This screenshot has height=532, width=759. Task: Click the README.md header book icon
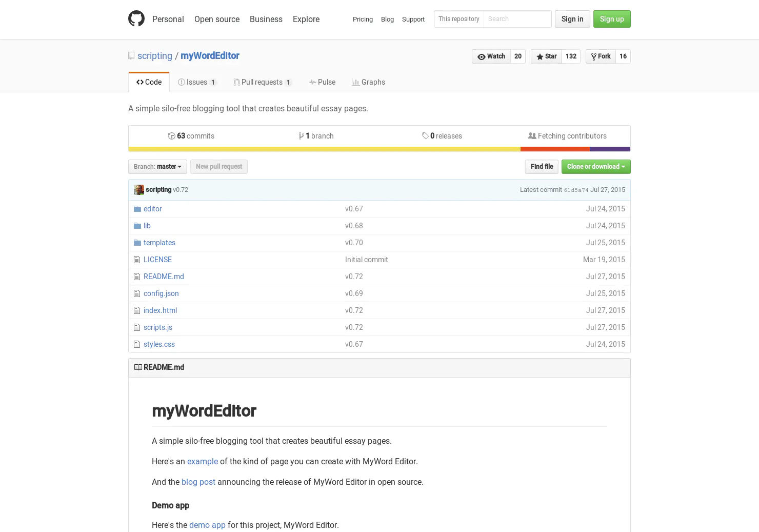(138, 367)
